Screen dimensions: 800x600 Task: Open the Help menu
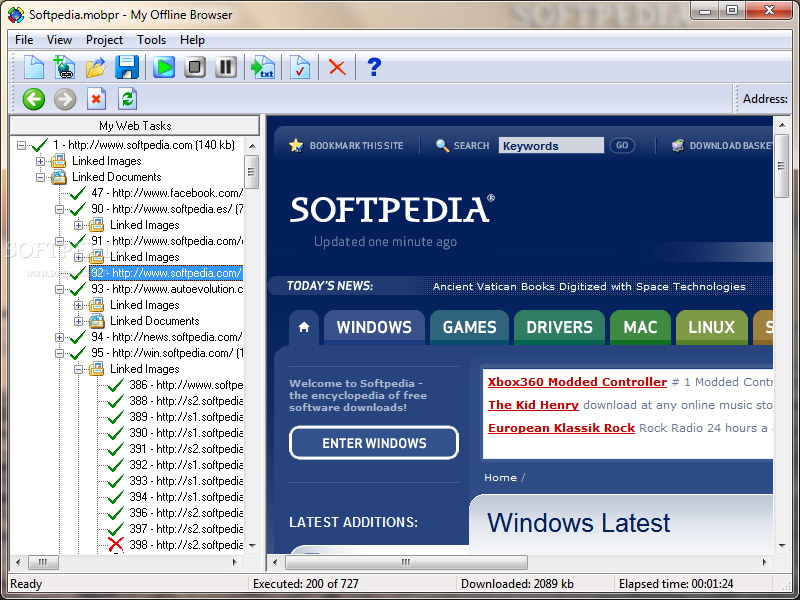coord(192,40)
